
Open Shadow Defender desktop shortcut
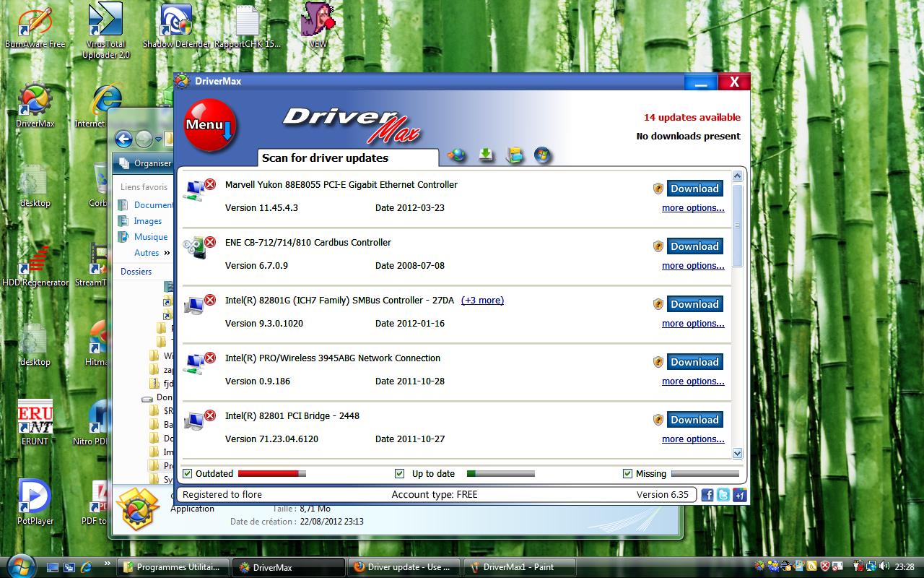177,27
